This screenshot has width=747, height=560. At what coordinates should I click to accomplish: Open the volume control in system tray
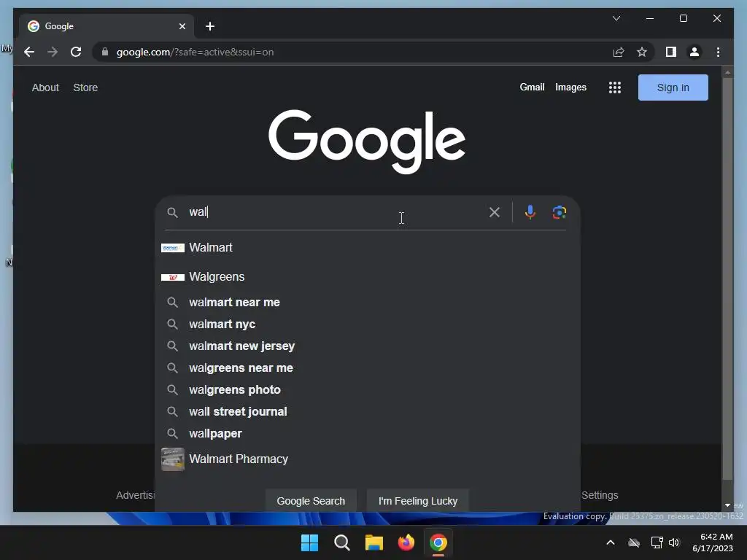pyautogui.click(x=674, y=542)
